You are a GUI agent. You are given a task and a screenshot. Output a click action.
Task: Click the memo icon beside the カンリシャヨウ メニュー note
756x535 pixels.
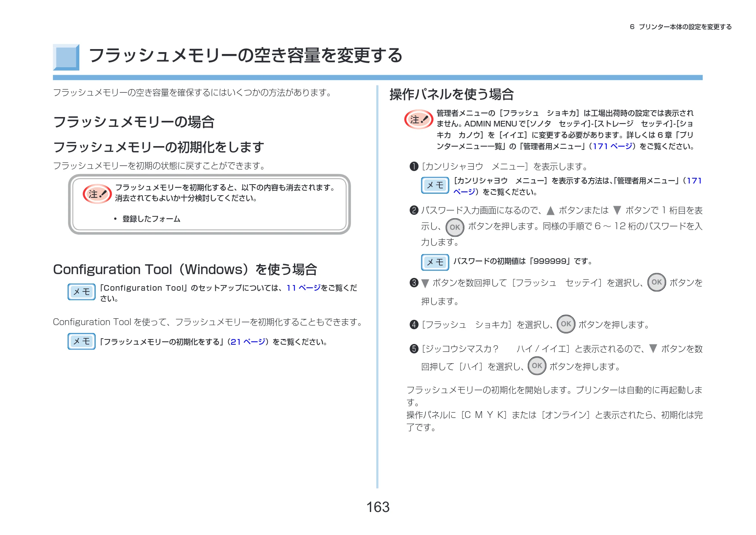click(x=435, y=185)
